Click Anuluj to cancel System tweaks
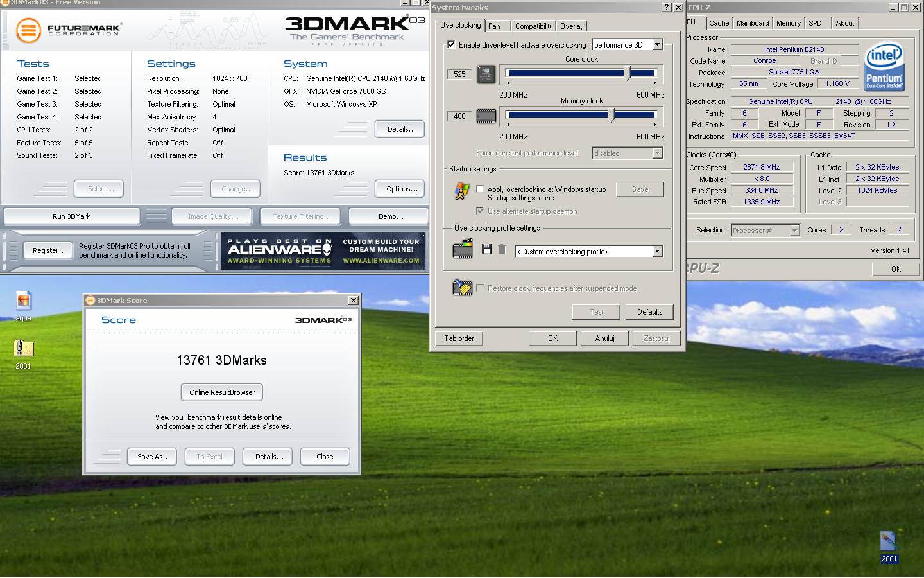Viewport: 924px width, 578px height. click(x=604, y=338)
